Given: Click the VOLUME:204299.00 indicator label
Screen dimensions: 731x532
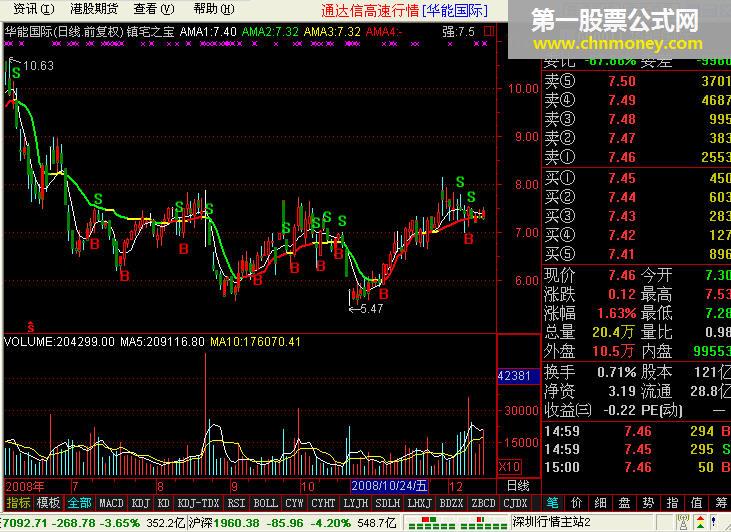Looking at the screenshot, I should point(59,341).
